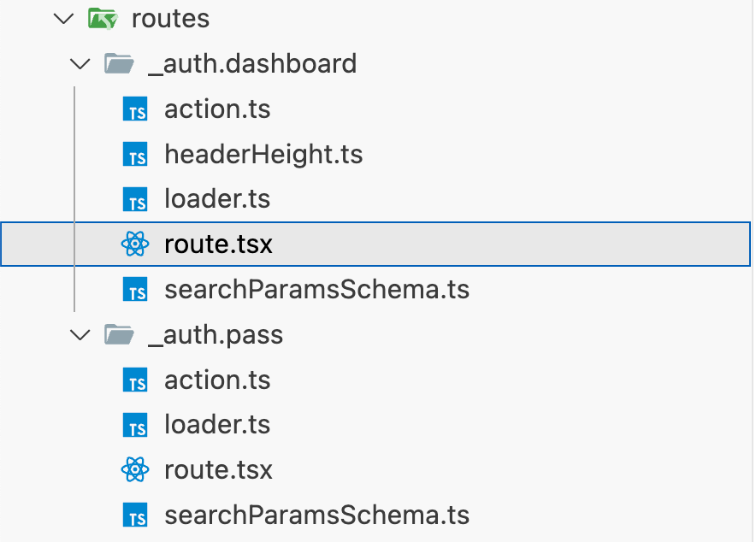Select the routes folder label
The image size is (756, 542).
[x=170, y=19]
